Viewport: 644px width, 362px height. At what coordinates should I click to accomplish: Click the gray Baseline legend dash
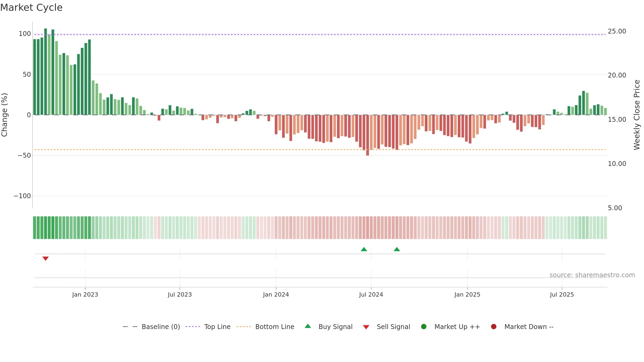(130, 327)
